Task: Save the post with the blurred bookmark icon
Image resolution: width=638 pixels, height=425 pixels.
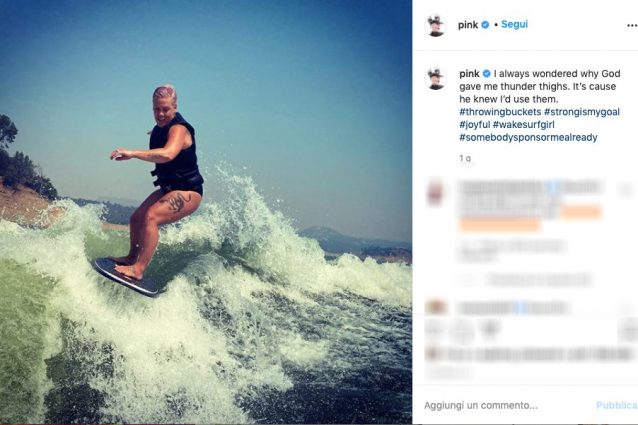Action: pos(630,330)
